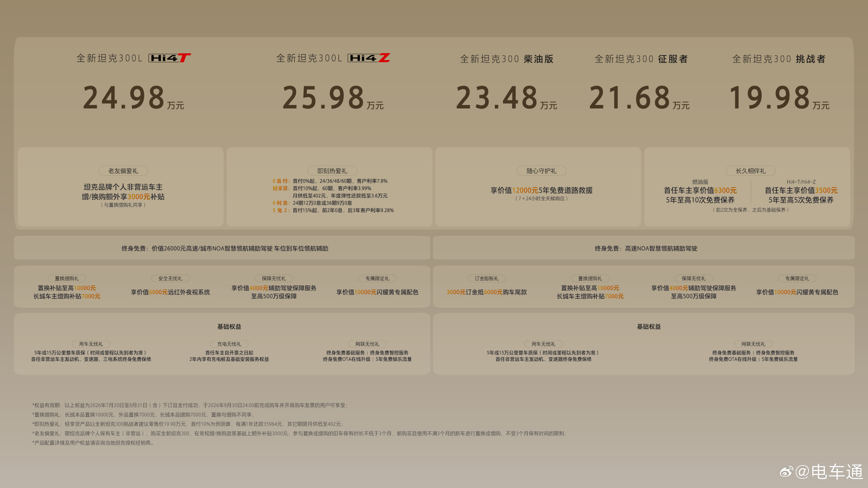
Task: Click 增/换购额外享3000元补贴 text
Action: pyautogui.click(x=123, y=197)
